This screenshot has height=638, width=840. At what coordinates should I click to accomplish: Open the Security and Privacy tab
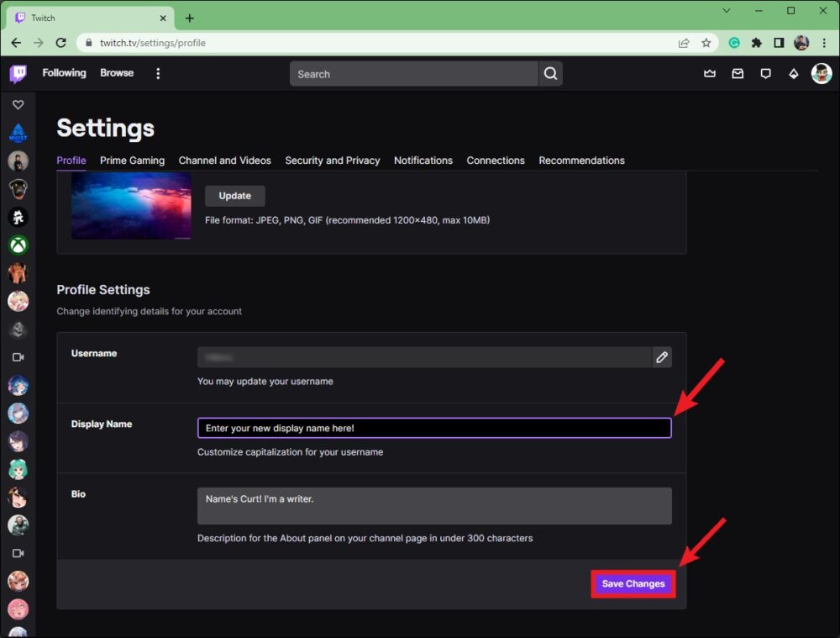point(332,161)
